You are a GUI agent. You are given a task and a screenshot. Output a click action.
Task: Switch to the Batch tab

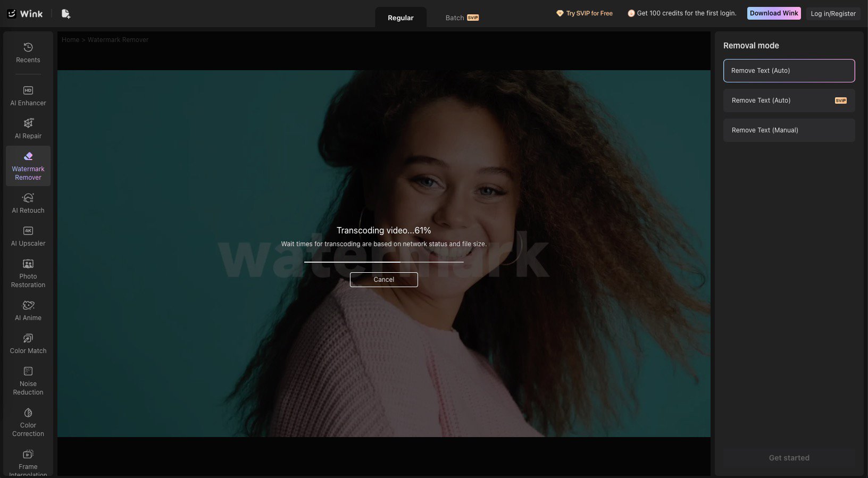462,18
